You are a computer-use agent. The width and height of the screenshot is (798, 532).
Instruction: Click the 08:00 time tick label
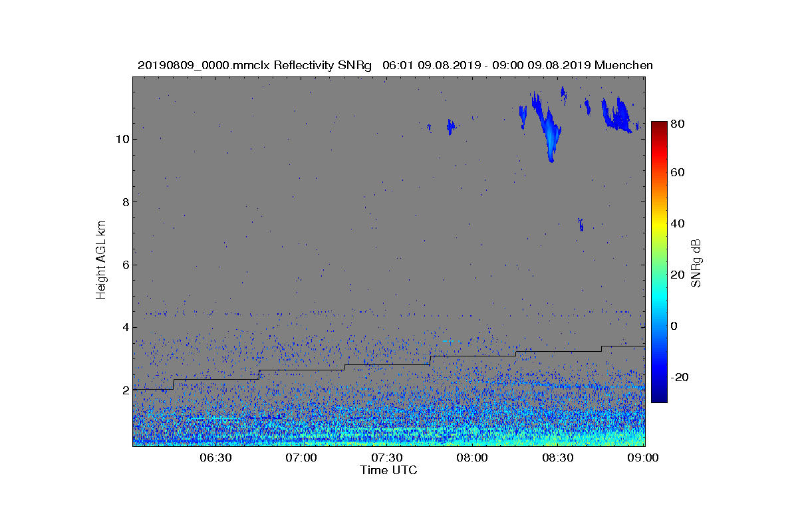[472, 458]
